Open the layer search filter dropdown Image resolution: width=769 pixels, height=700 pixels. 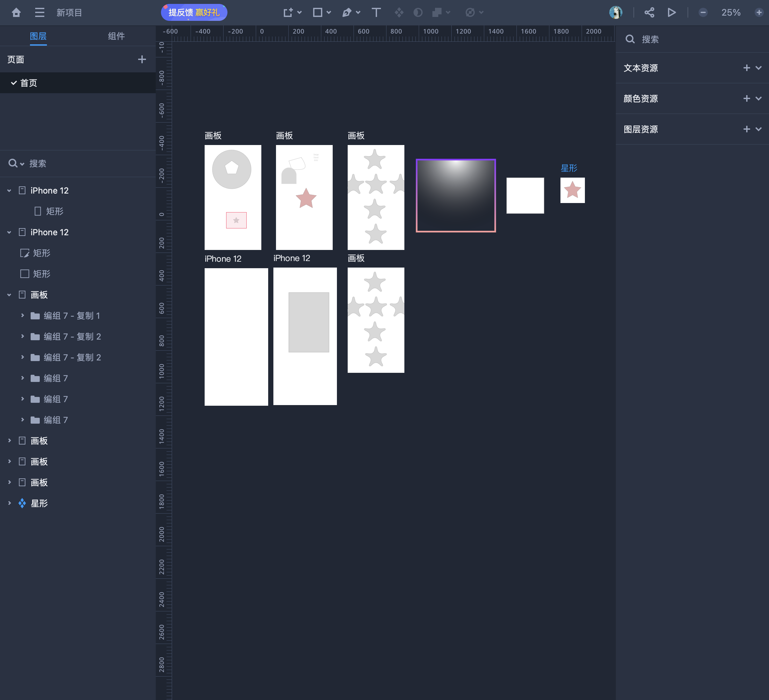22,164
